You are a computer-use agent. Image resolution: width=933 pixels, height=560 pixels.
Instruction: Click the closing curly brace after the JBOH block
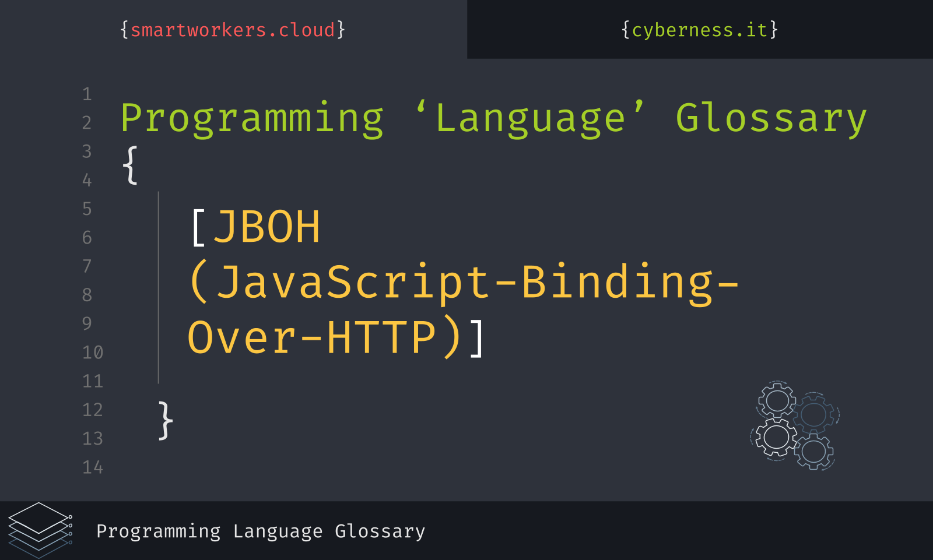166,420
